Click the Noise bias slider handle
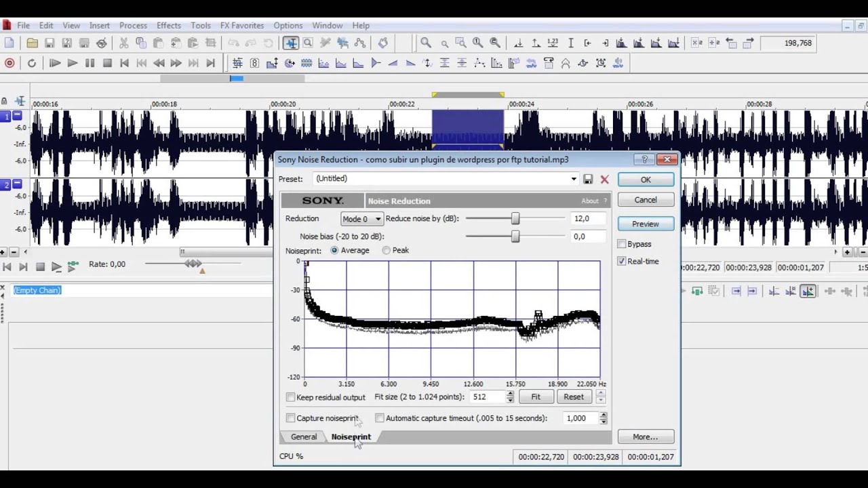Image resolution: width=868 pixels, height=488 pixels. tap(515, 237)
